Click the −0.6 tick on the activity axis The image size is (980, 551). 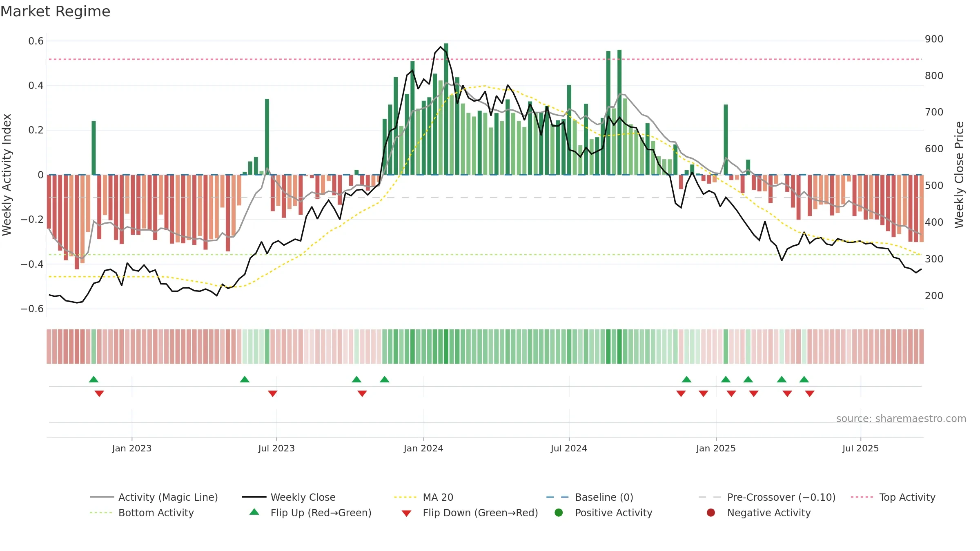click(x=32, y=309)
